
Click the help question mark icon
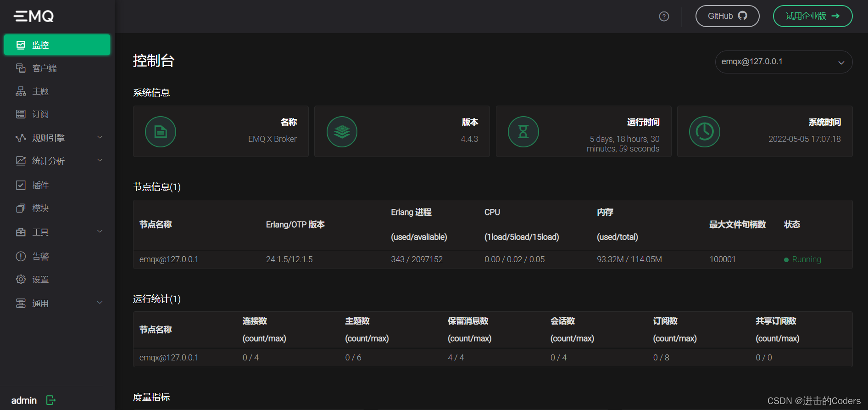pyautogui.click(x=664, y=17)
